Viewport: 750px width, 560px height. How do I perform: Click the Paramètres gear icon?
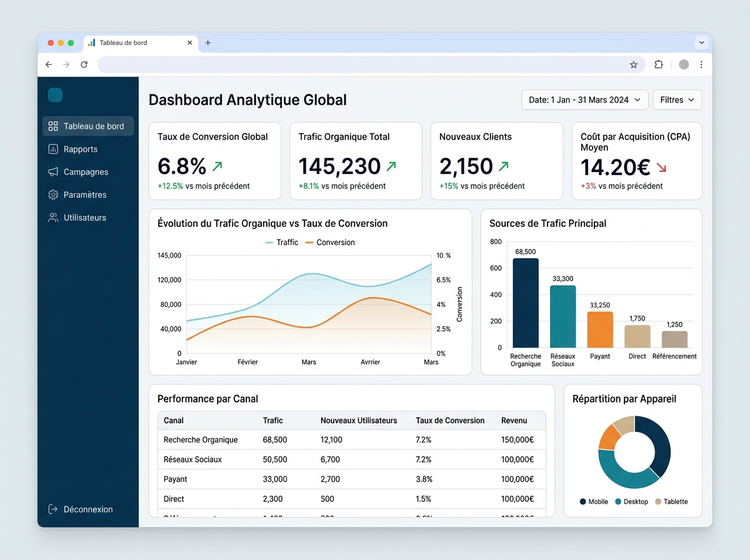tap(53, 195)
